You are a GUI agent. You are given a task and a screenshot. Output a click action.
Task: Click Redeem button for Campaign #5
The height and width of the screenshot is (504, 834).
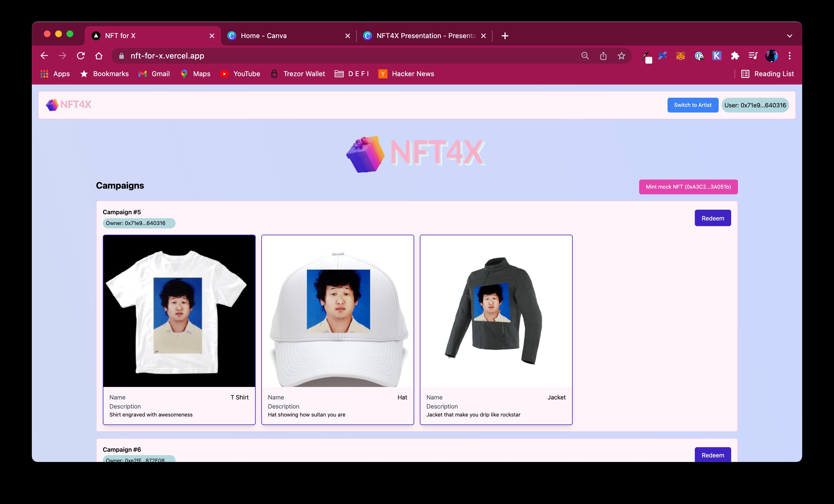click(x=712, y=218)
